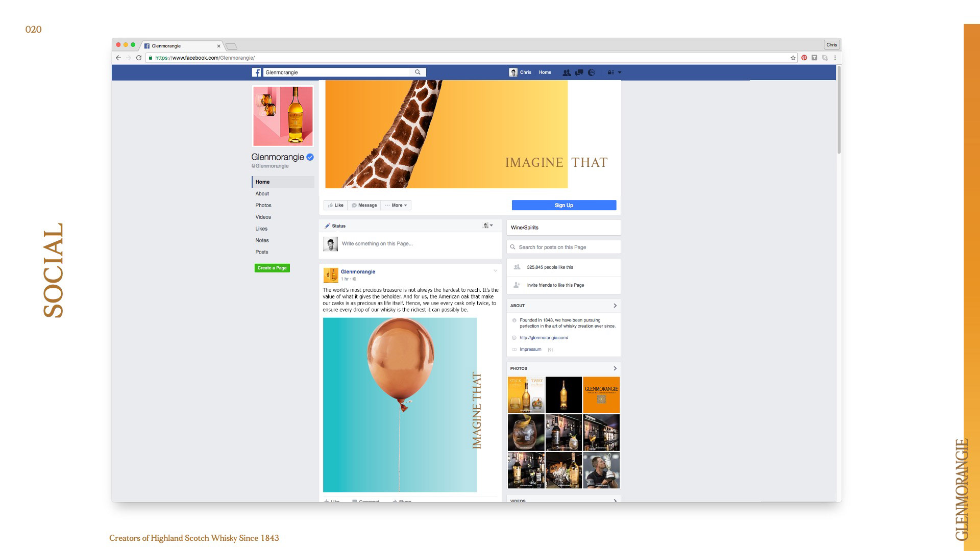Reload the page with the refresh icon
980x551 pixels.
point(138,58)
